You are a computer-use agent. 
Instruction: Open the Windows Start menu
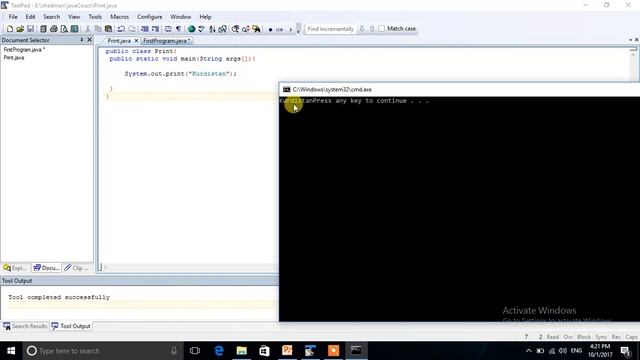pyautogui.click(x=11, y=351)
